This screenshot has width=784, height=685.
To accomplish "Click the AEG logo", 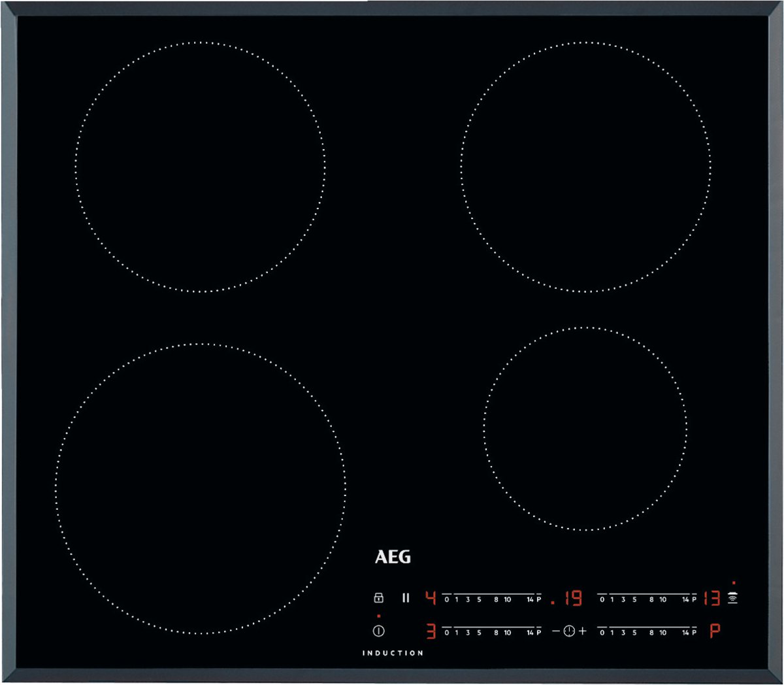I will pyautogui.click(x=393, y=557).
